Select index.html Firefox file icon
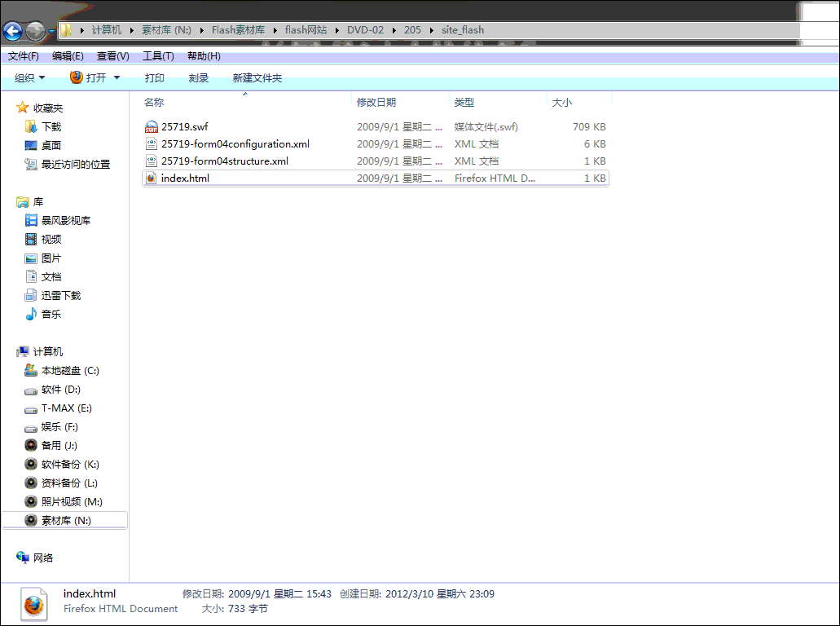Image resolution: width=840 pixels, height=626 pixels. (152, 178)
